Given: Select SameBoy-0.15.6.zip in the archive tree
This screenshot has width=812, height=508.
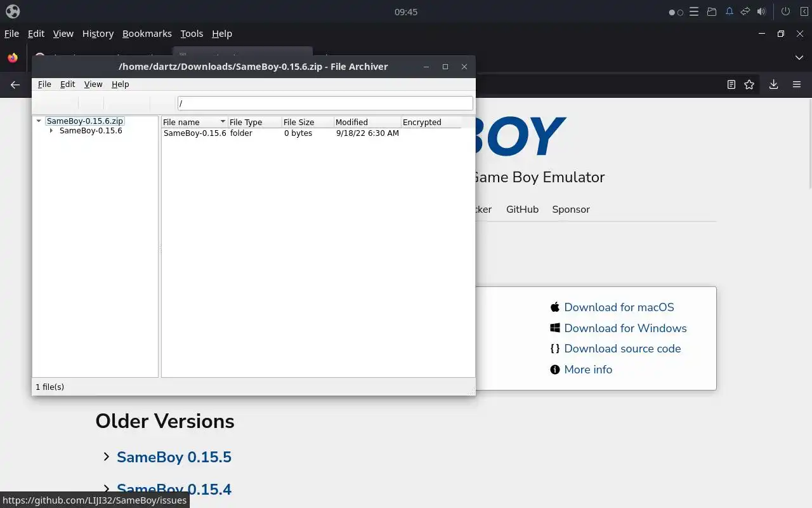Looking at the screenshot, I should [85, 121].
